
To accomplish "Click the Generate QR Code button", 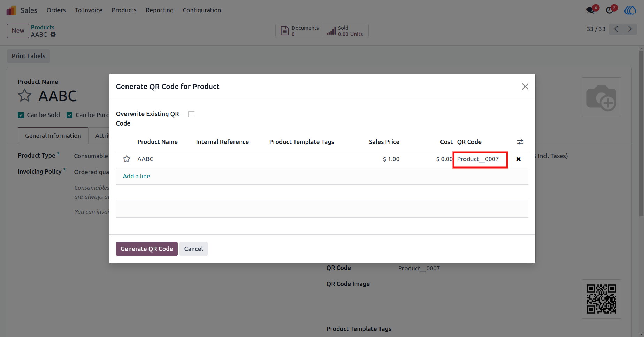I will [x=147, y=249].
